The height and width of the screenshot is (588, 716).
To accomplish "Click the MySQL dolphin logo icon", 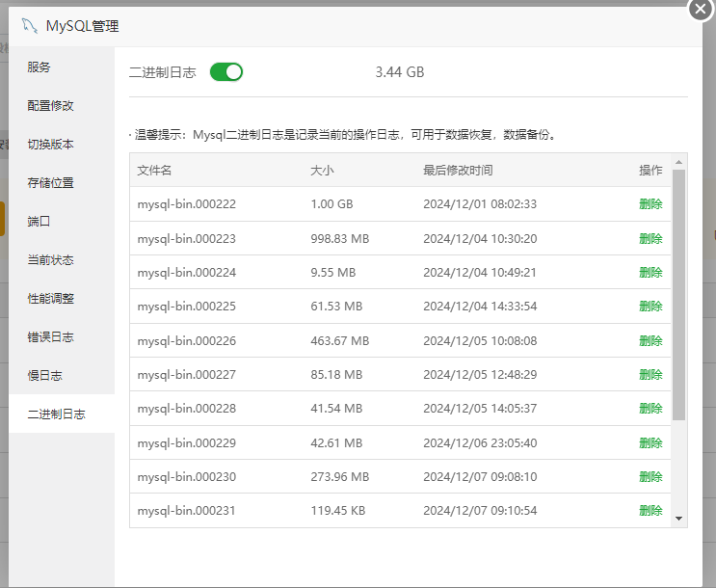I will pyautogui.click(x=30, y=26).
